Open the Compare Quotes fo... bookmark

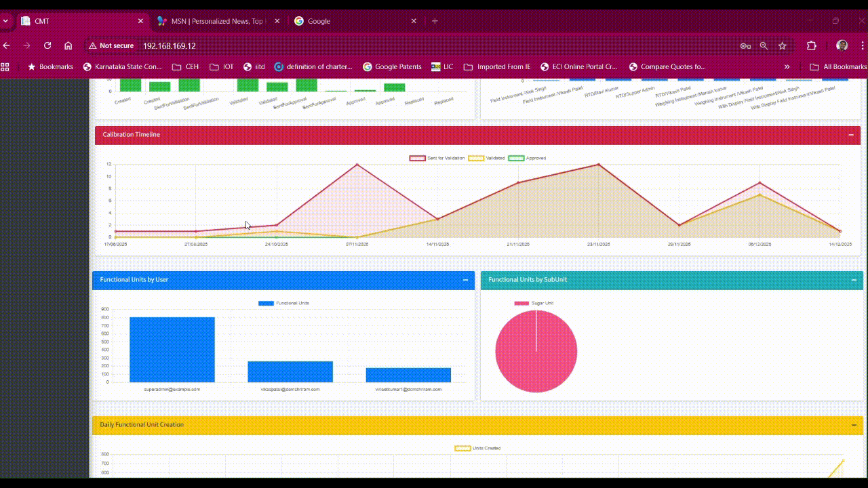(x=667, y=66)
